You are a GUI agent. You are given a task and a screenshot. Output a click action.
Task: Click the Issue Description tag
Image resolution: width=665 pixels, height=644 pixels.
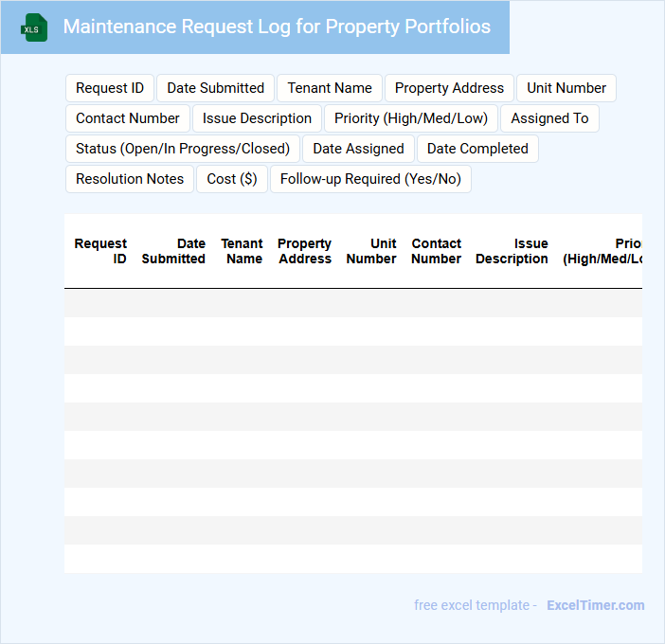257,118
